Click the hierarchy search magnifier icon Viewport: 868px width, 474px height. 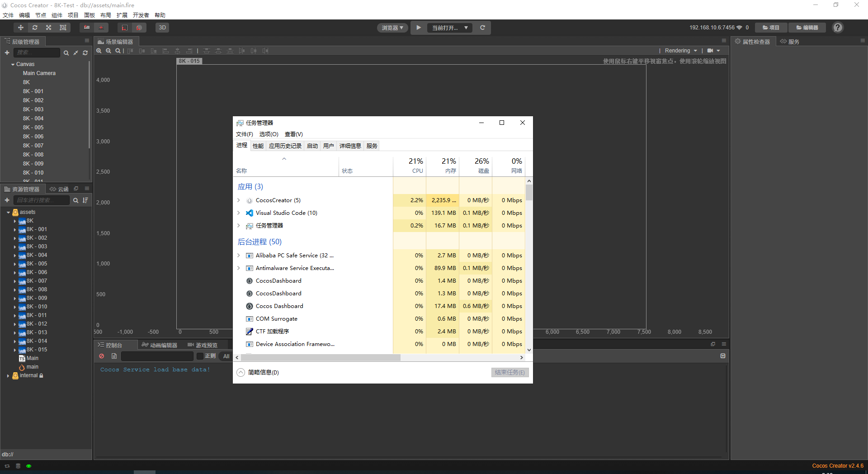click(x=66, y=53)
